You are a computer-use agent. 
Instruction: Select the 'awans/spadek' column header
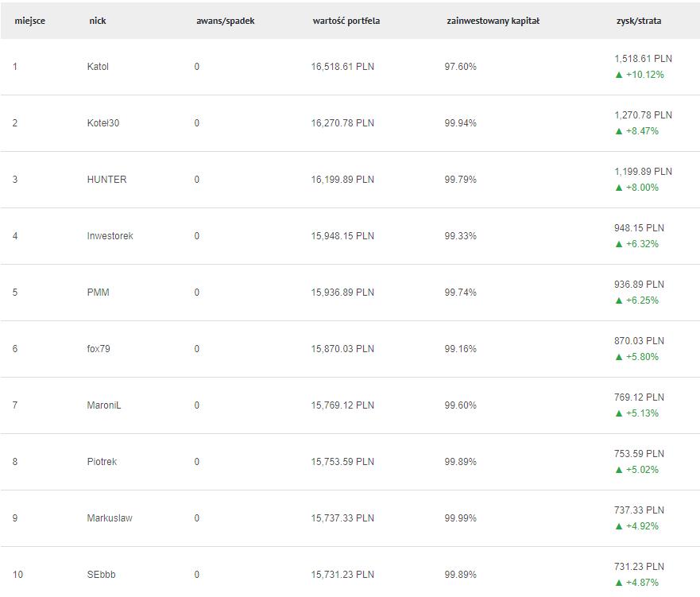click(225, 21)
